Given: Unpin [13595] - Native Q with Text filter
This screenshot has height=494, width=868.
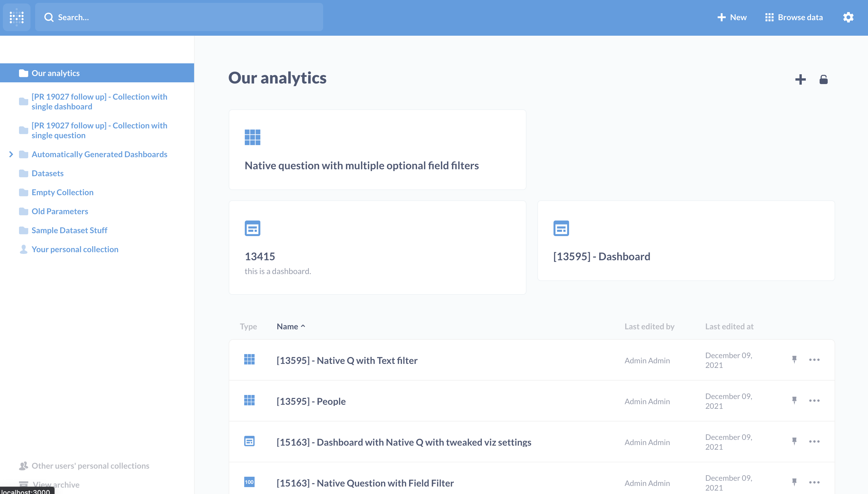Looking at the screenshot, I should pyautogui.click(x=794, y=360).
